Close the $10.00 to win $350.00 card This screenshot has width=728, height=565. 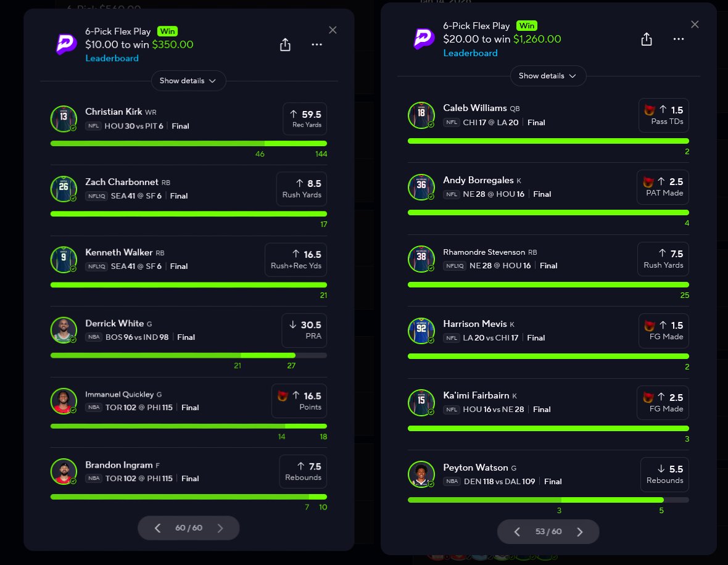[x=333, y=30]
